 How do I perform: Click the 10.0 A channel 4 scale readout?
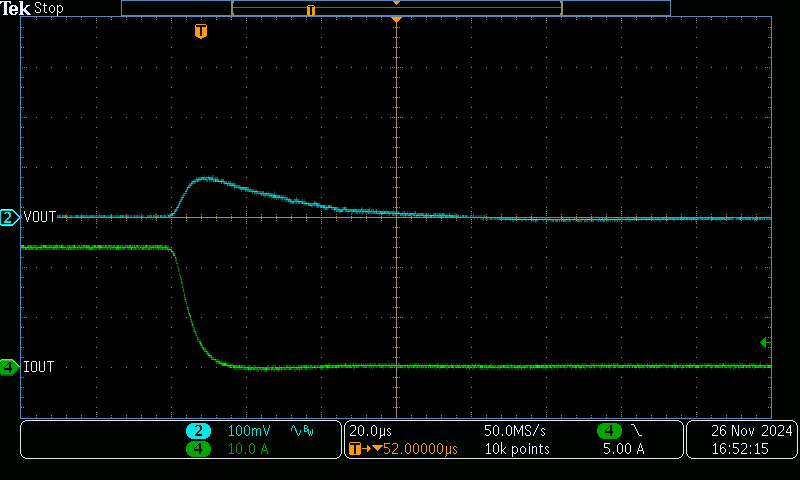pyautogui.click(x=248, y=449)
